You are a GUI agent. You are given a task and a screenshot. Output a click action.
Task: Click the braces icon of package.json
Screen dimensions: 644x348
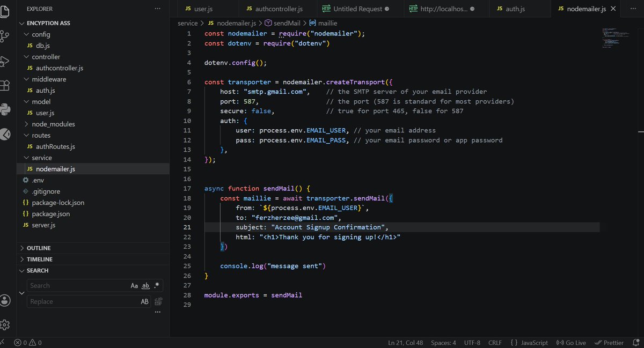pyautogui.click(x=26, y=214)
